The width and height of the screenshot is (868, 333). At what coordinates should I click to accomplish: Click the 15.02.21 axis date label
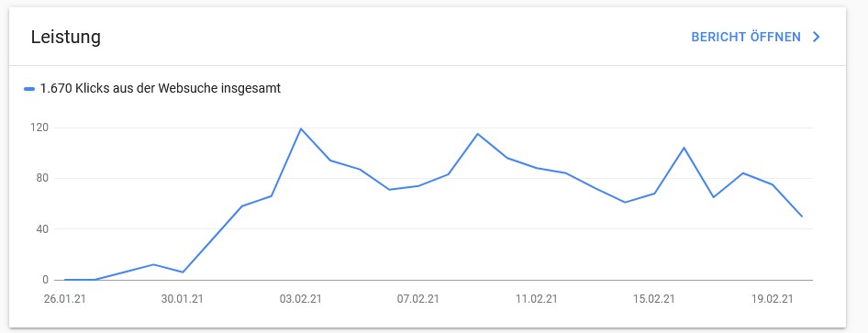654,299
